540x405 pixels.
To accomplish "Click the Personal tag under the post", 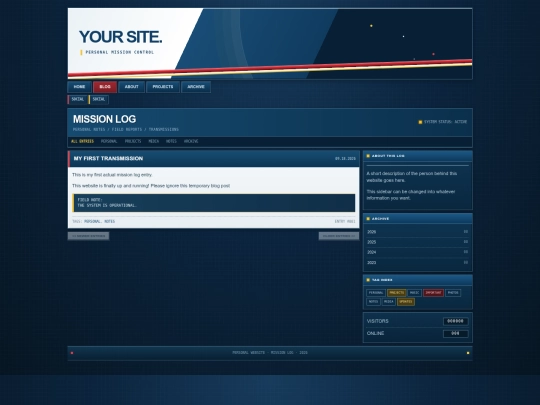I will [92, 221].
